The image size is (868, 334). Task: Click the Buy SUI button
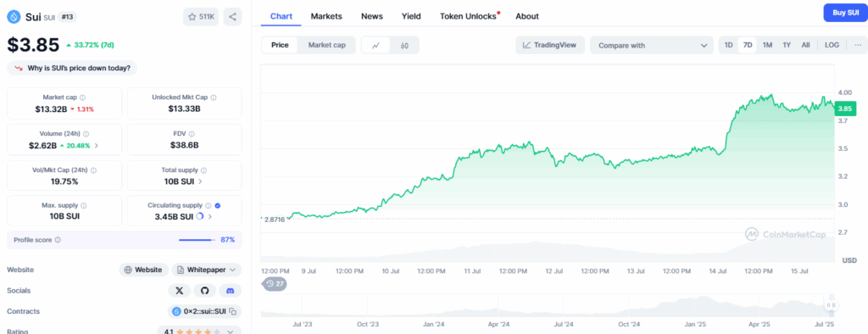point(845,12)
